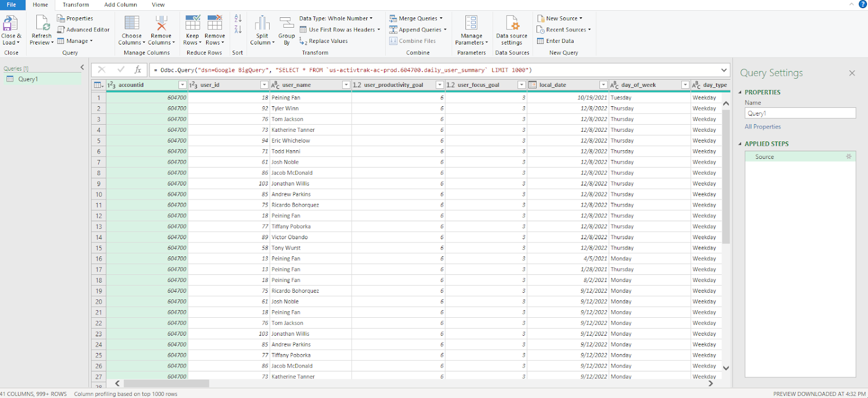The width and height of the screenshot is (868, 398).
Task: Collapse the APPLIED STEPS section
Action: click(740, 144)
